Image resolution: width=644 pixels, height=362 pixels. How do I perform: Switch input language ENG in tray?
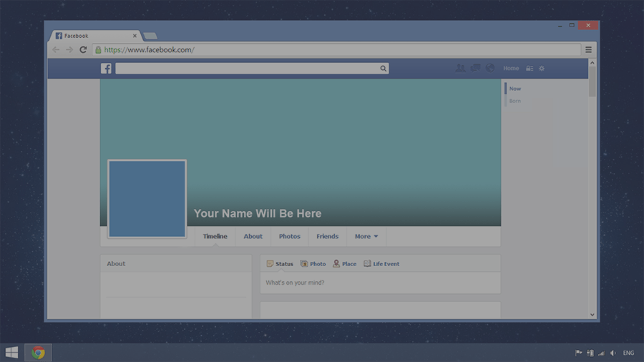(628, 353)
